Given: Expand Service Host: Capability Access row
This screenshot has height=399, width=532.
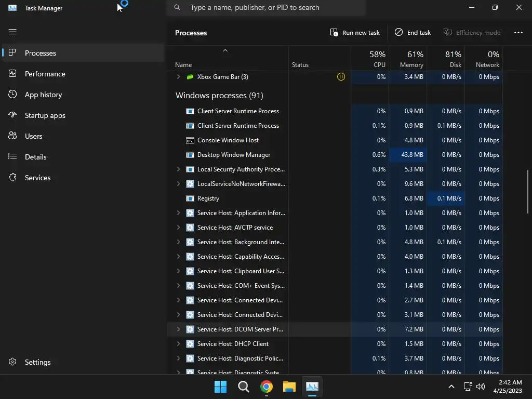Looking at the screenshot, I should (179, 257).
